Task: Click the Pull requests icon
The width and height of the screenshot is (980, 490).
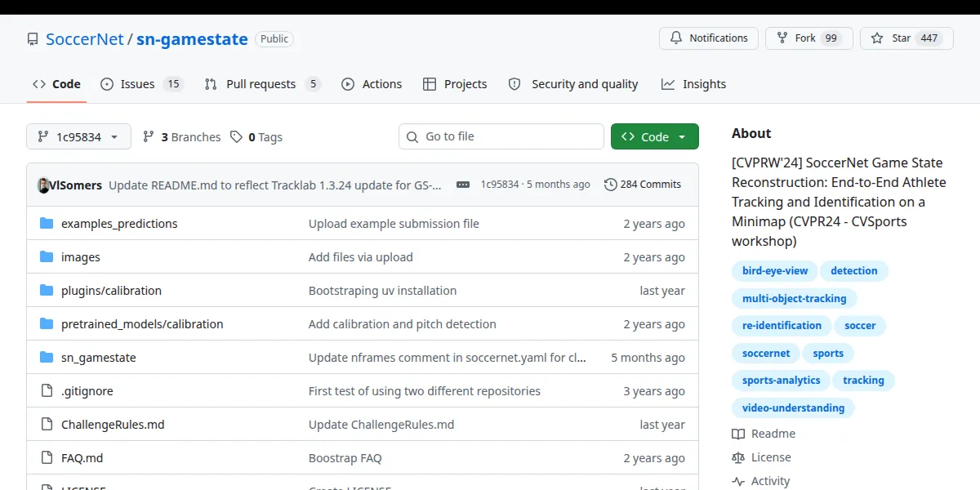Action: (x=211, y=84)
